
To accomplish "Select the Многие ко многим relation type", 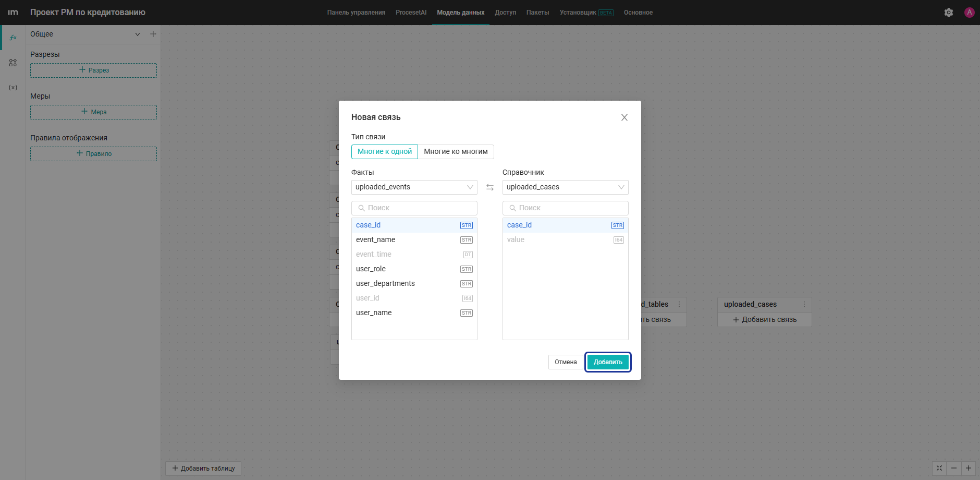I will pos(456,152).
